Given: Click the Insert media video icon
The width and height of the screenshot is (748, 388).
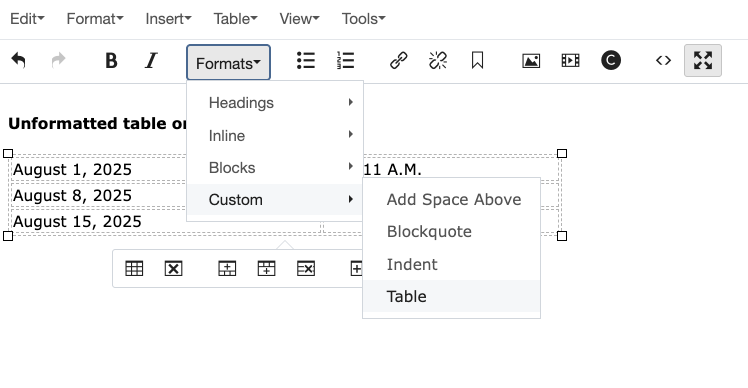Looking at the screenshot, I should point(571,61).
